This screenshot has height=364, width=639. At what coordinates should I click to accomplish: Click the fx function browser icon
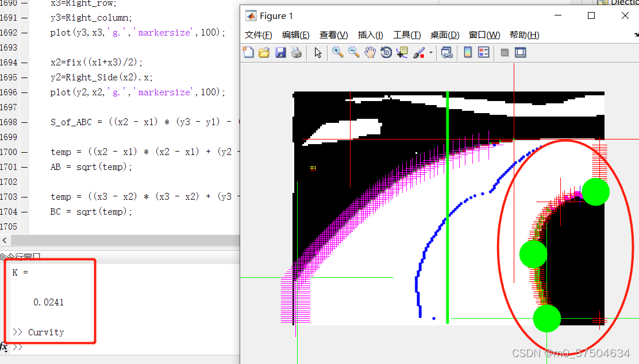(x=3, y=347)
